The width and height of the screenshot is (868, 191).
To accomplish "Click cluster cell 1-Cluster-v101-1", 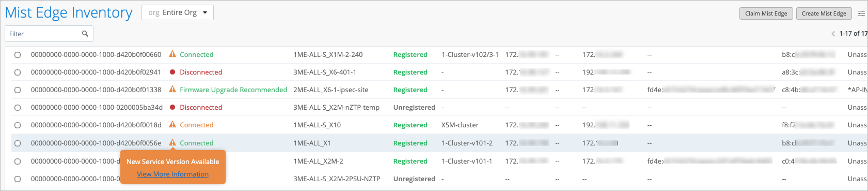I will click(x=467, y=161).
